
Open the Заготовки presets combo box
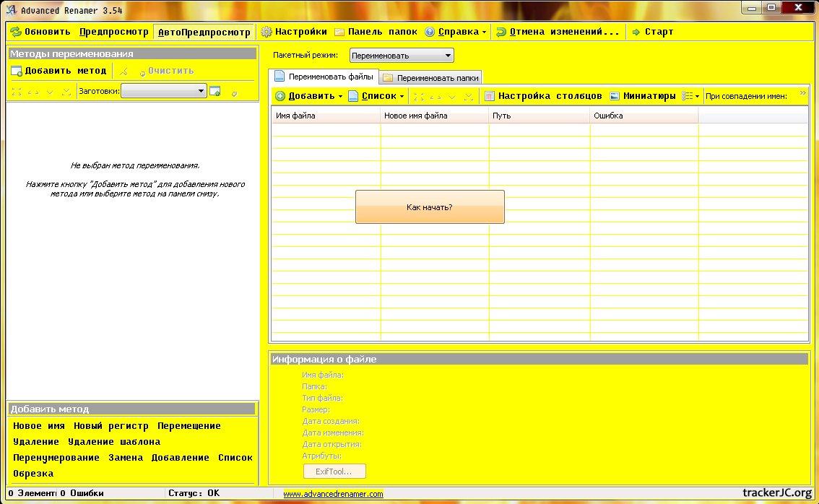pyautogui.click(x=164, y=91)
